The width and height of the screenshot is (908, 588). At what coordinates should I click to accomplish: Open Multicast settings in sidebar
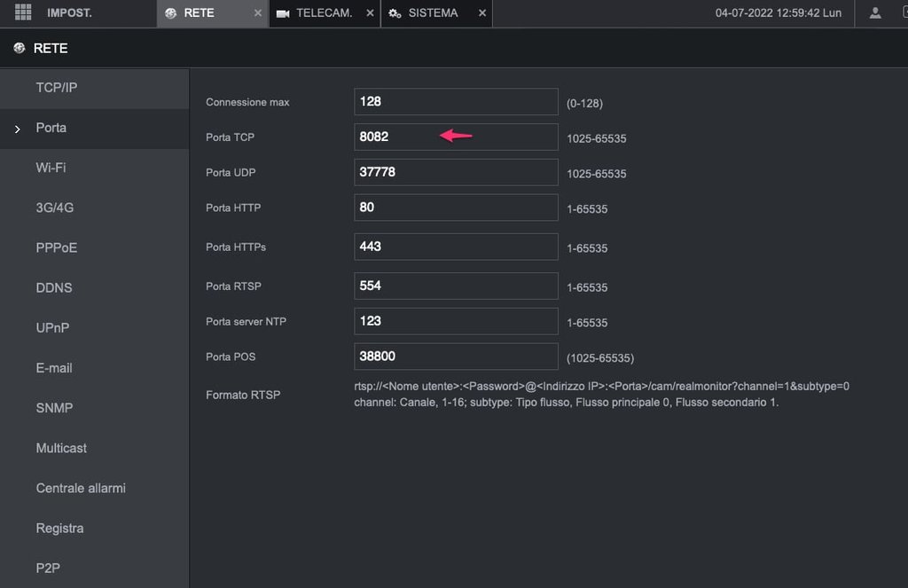click(x=94, y=449)
